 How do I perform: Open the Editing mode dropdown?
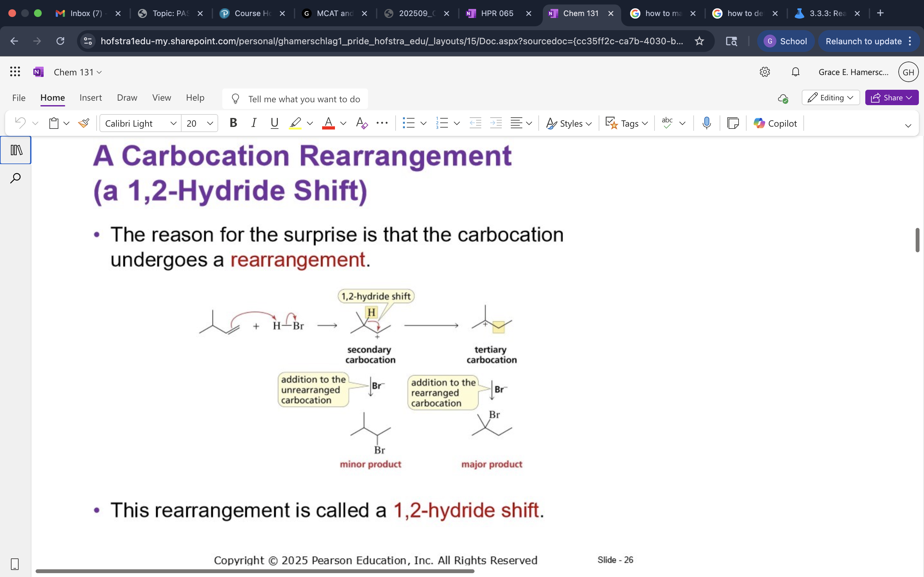(830, 97)
